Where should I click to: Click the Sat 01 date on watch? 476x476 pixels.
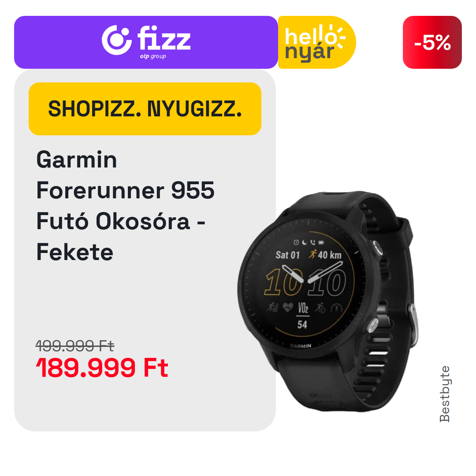tap(287, 255)
